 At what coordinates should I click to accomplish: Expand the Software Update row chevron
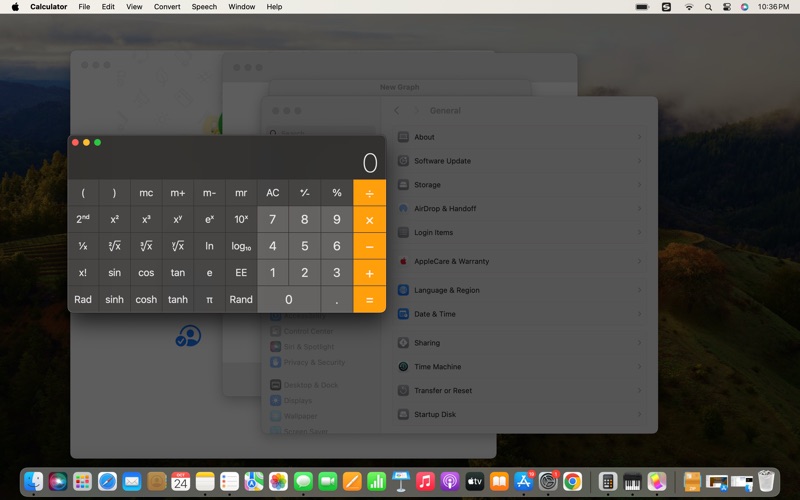(x=639, y=161)
